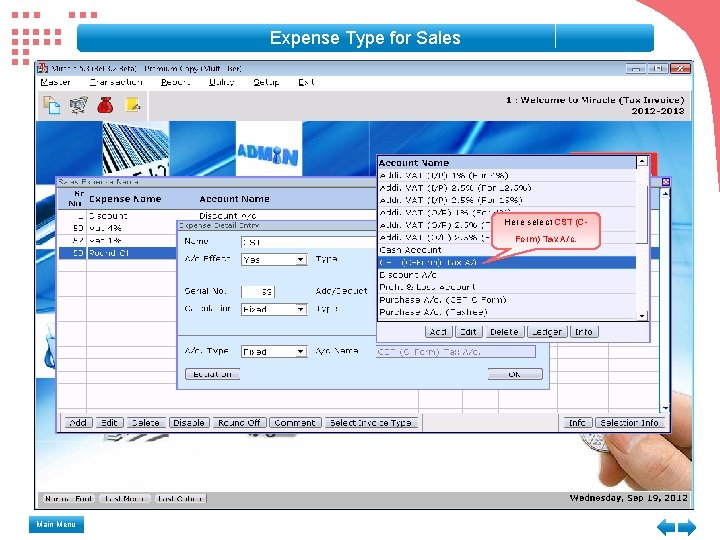The image size is (720, 540).
Task: Click Edit button below expense grid
Action: (x=109, y=422)
